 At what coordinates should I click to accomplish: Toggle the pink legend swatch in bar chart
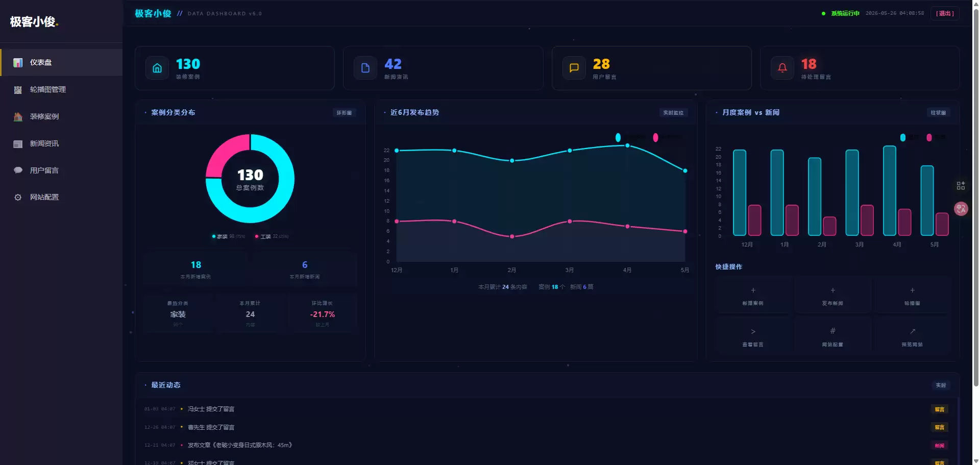tap(929, 137)
